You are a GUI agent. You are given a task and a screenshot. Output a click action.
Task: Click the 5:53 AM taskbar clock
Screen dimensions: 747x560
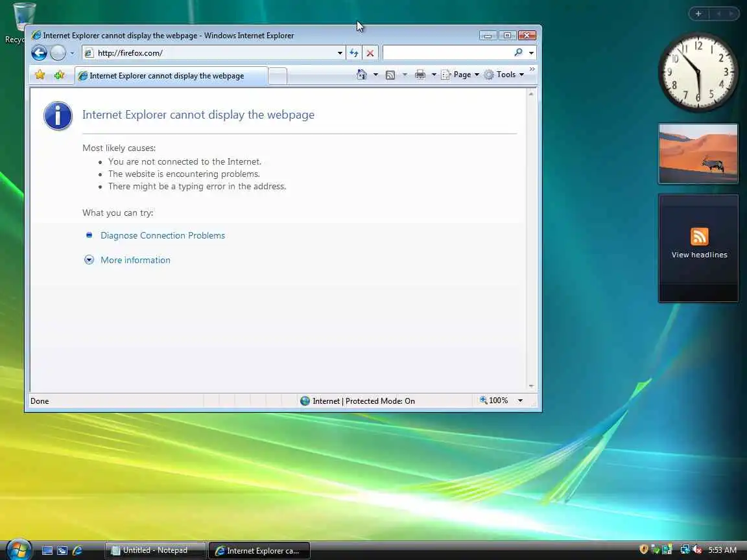tap(722, 550)
